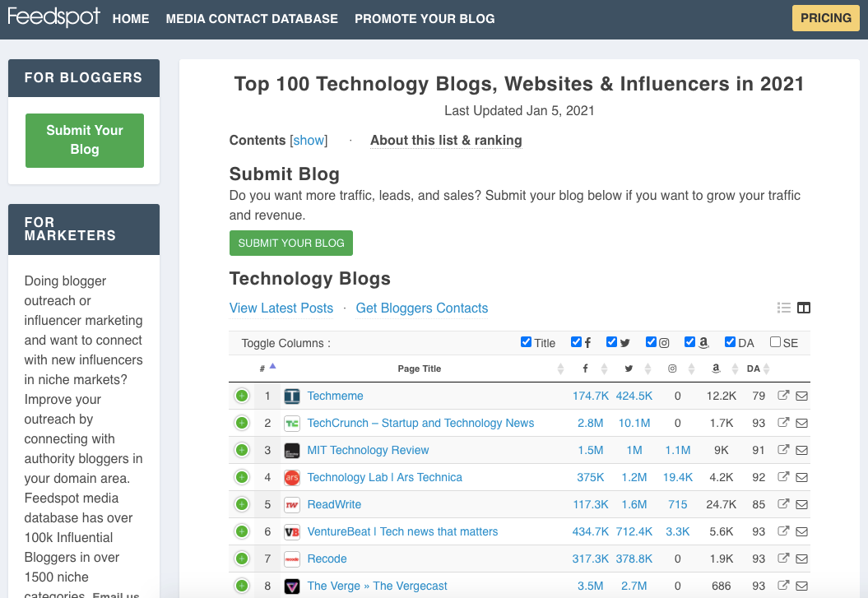Screen dimensions: 868x598
Task: Click email envelope icon in MIT Technology Review row
Action: click(x=801, y=450)
